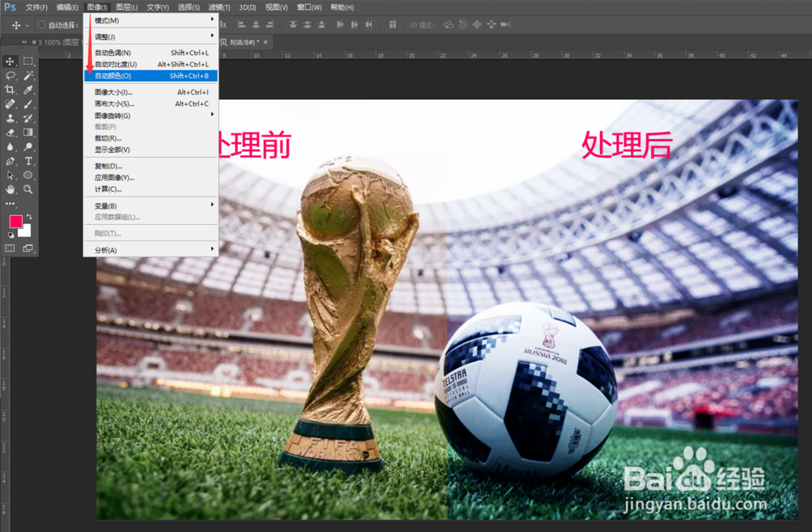
Task: Select the Pen tool
Action: click(10, 161)
